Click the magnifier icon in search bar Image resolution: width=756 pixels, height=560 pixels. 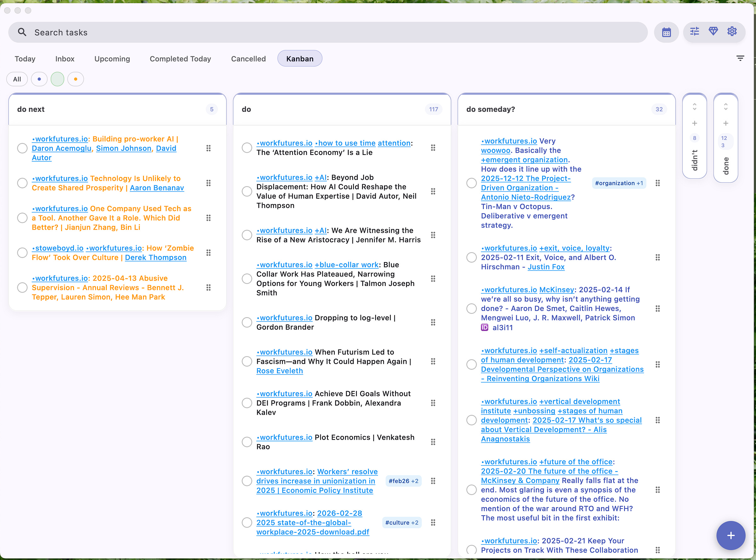(22, 32)
